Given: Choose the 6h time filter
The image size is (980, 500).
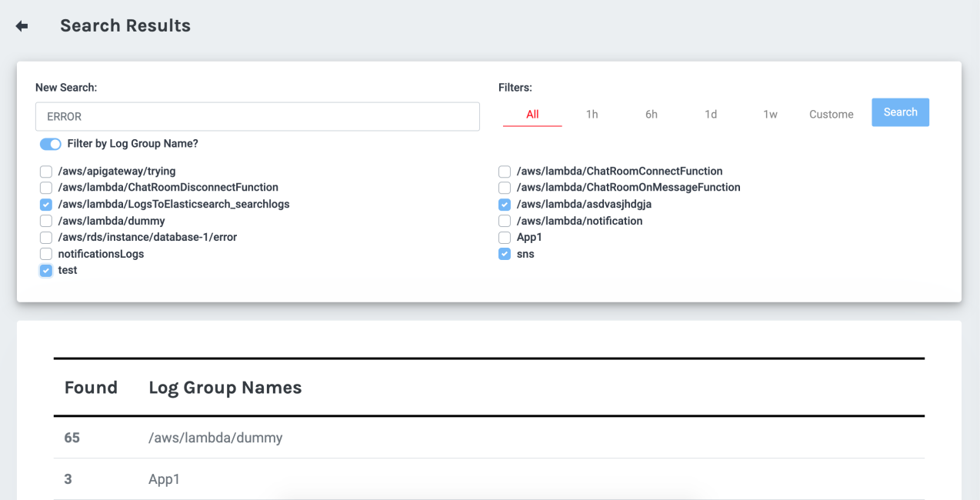Looking at the screenshot, I should tap(651, 115).
